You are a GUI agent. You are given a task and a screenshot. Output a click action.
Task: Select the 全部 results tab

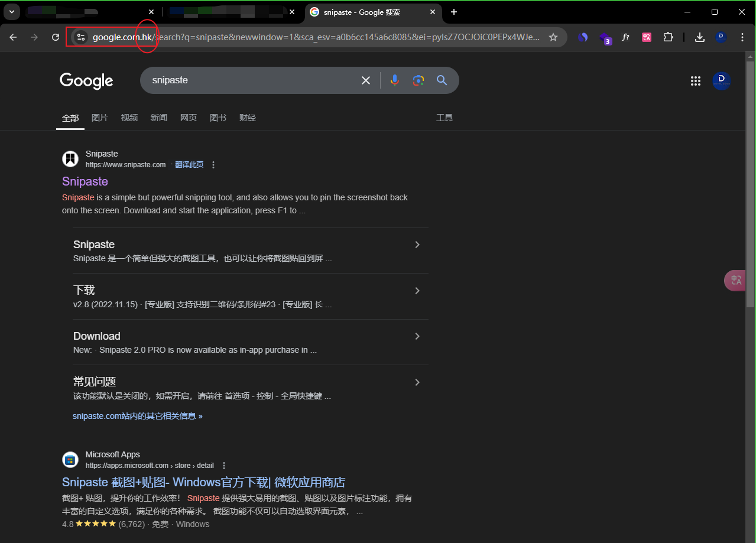point(70,118)
